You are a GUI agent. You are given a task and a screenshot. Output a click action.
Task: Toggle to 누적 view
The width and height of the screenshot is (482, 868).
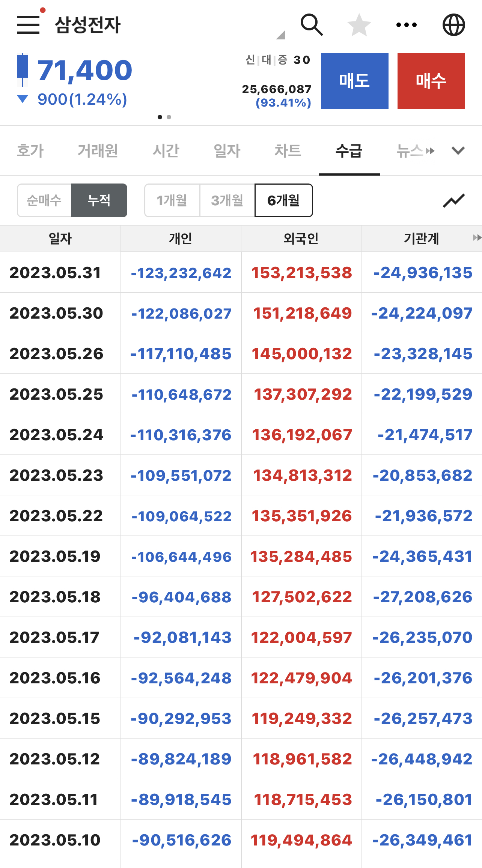point(99,200)
